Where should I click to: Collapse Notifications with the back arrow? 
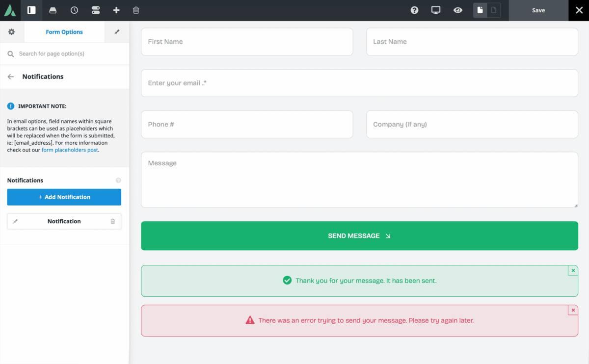coord(10,77)
